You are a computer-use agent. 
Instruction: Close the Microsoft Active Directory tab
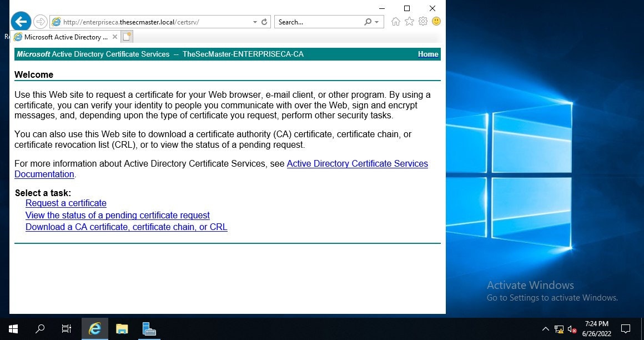click(x=115, y=37)
